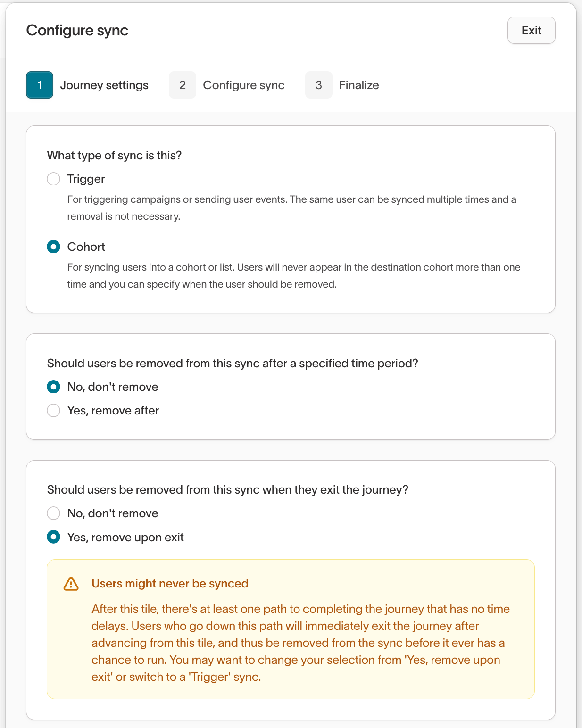
Task: Jump to the Finalize step label
Action: pyautogui.click(x=359, y=85)
